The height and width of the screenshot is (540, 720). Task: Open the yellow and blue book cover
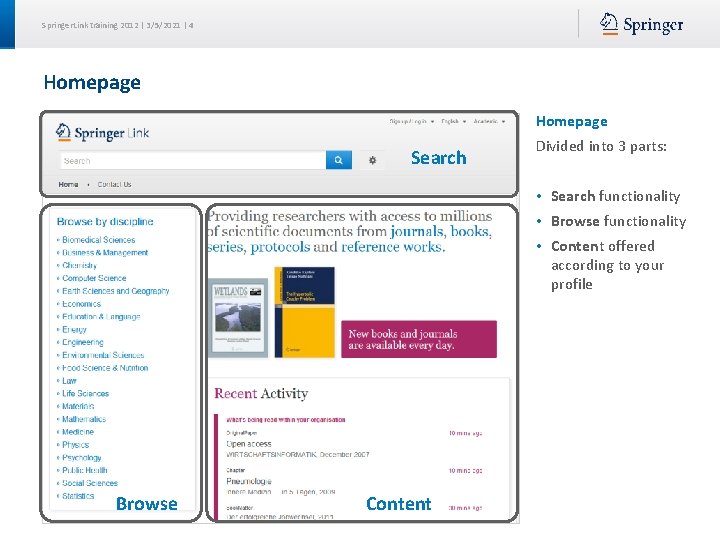tap(305, 312)
